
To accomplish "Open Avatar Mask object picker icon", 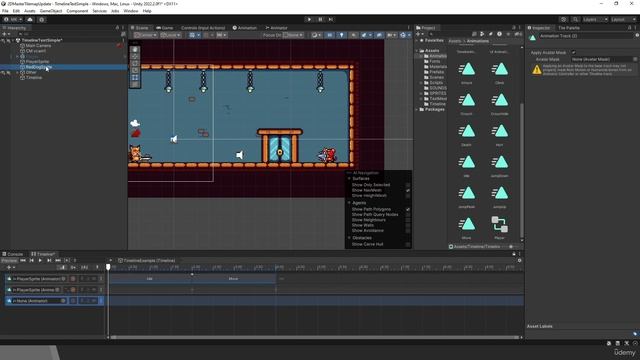I will click(635, 59).
